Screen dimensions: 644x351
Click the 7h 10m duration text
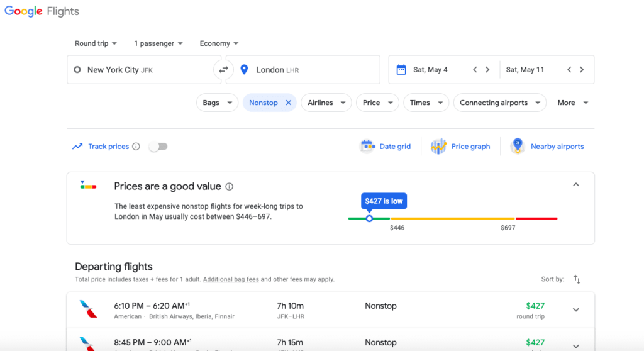coord(291,306)
